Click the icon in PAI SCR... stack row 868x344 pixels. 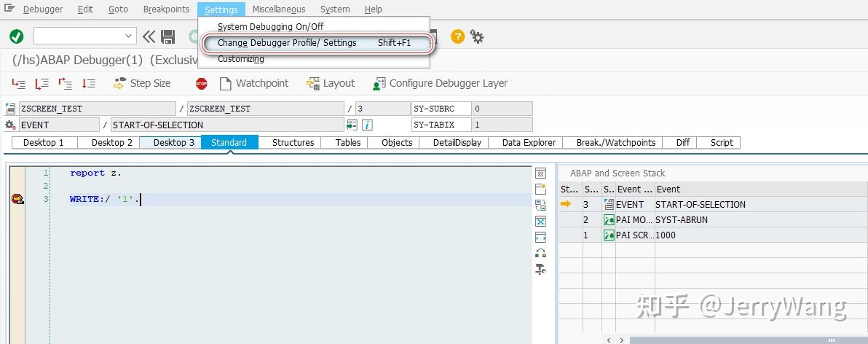(x=609, y=235)
